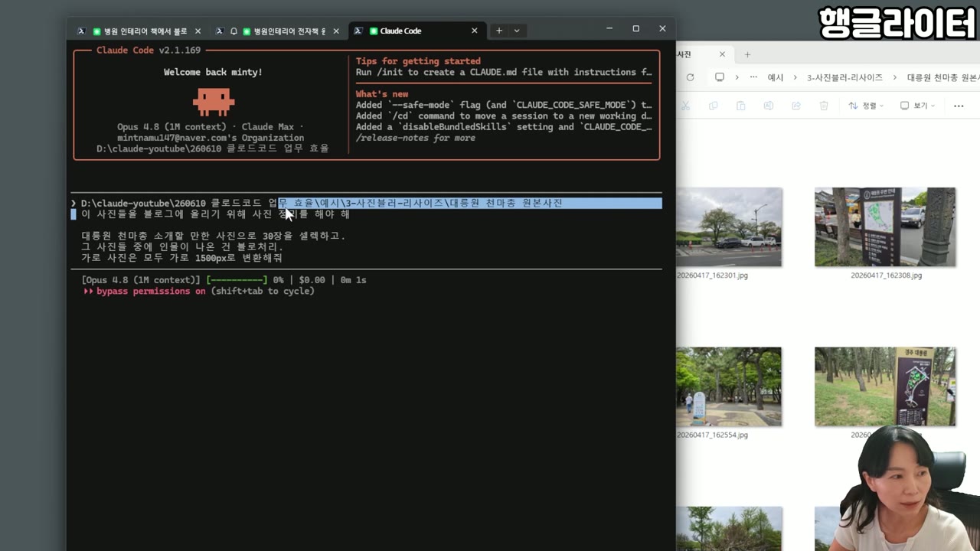Select the 20260417_162308.jpg photo thumbnail
The height and width of the screenshot is (551, 980).
tap(885, 227)
